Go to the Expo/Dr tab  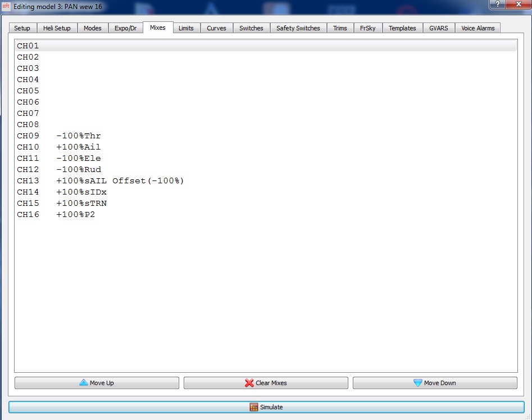point(125,28)
